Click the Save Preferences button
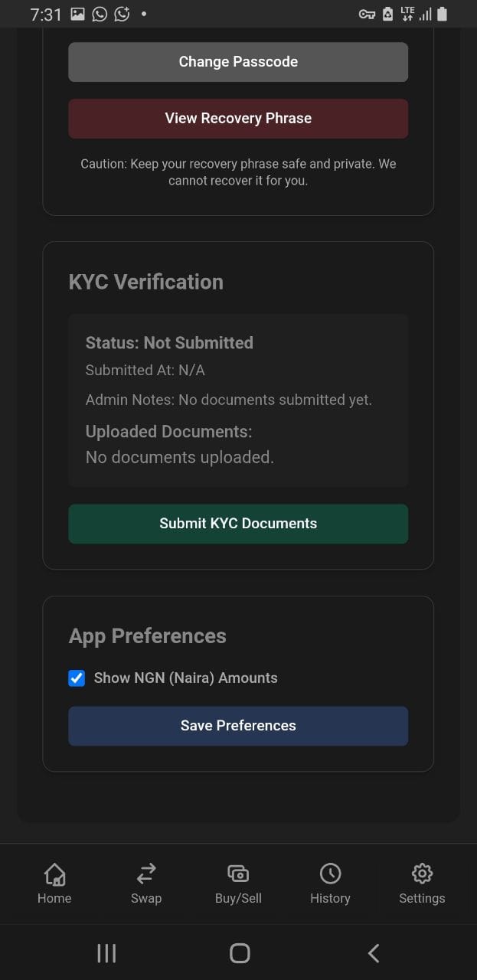 tap(238, 726)
